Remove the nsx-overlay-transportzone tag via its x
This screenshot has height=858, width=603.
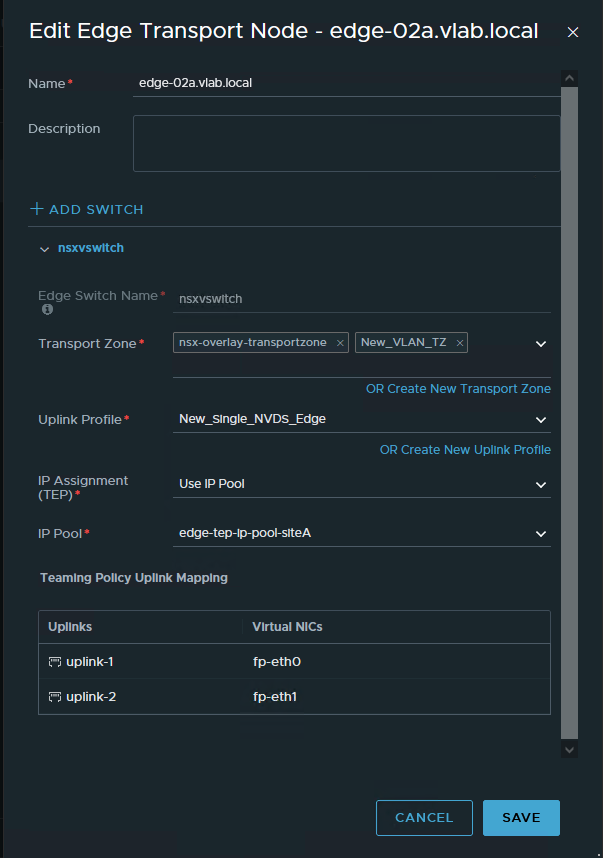340,342
